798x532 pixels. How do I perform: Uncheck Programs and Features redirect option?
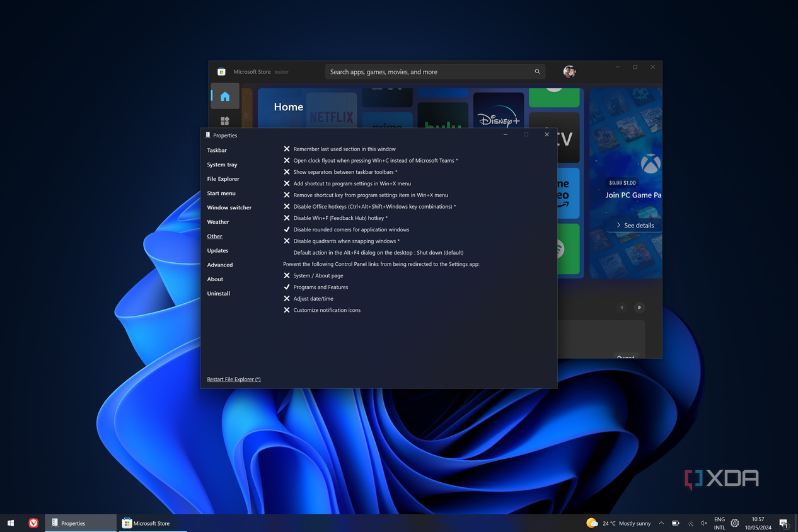pos(315,287)
